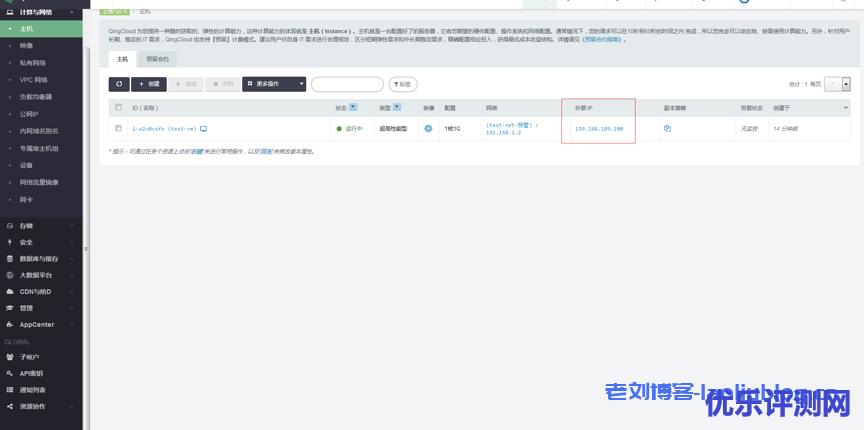Expand column options chevron at table header end

(x=846, y=108)
